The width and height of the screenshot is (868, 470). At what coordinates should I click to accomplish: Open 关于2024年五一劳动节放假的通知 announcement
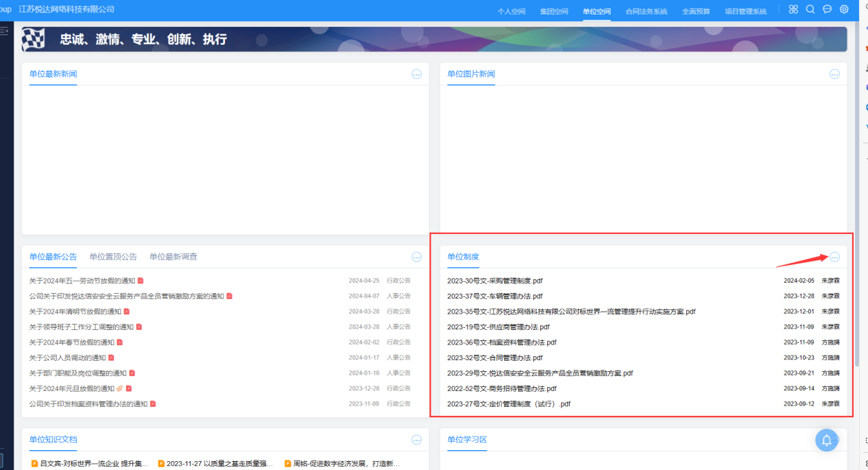pyautogui.click(x=82, y=281)
